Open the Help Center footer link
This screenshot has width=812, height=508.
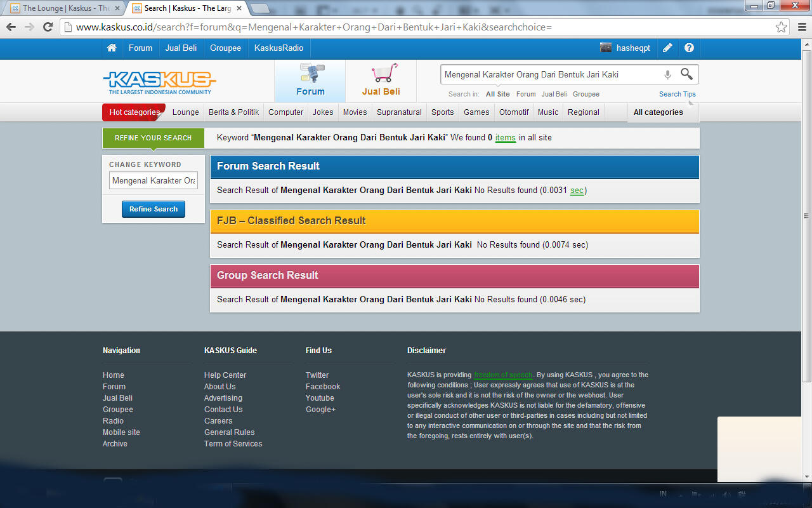coord(225,375)
